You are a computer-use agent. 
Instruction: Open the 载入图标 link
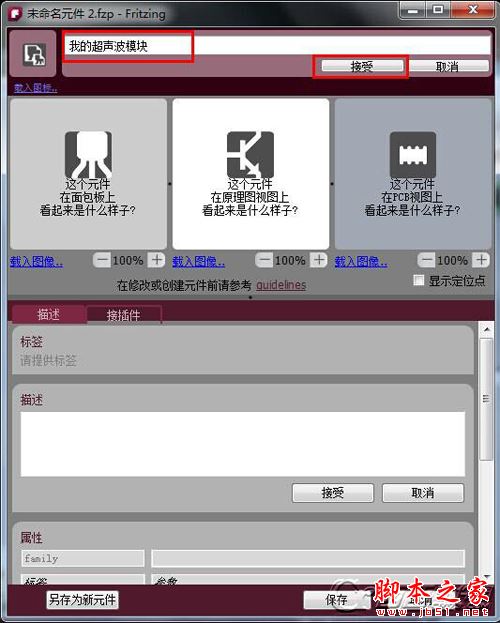click(36, 88)
